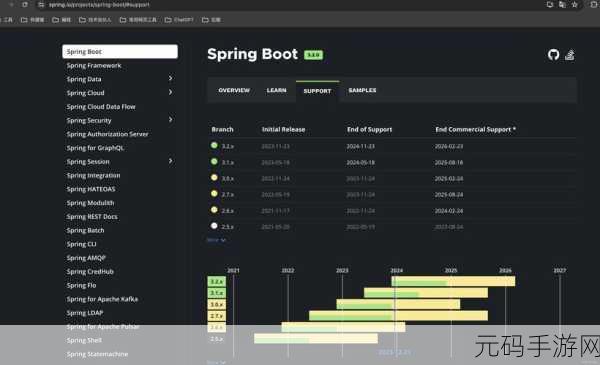Select the 3.0.x label in timeline chart
Screen dimensions: 600x365
(217, 305)
